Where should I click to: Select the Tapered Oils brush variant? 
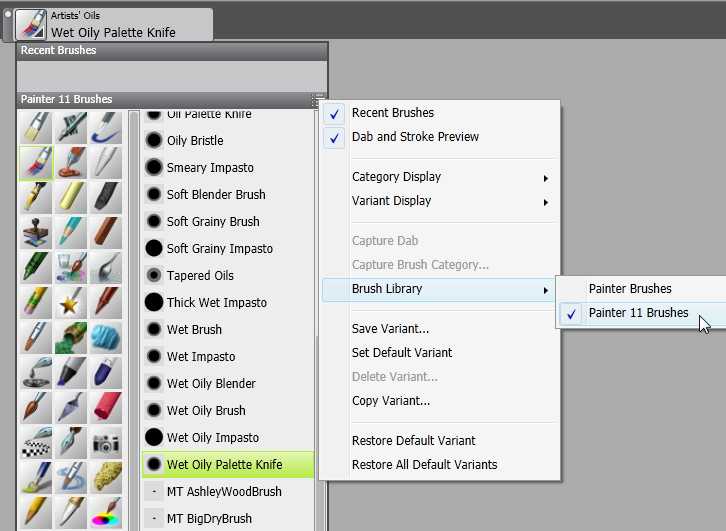click(x=200, y=275)
